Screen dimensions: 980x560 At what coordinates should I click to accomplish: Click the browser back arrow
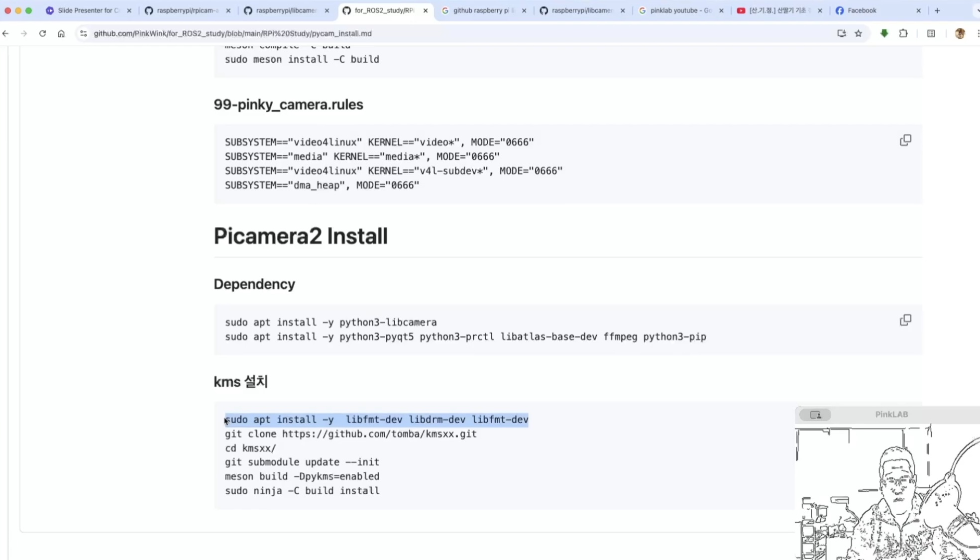[6, 33]
